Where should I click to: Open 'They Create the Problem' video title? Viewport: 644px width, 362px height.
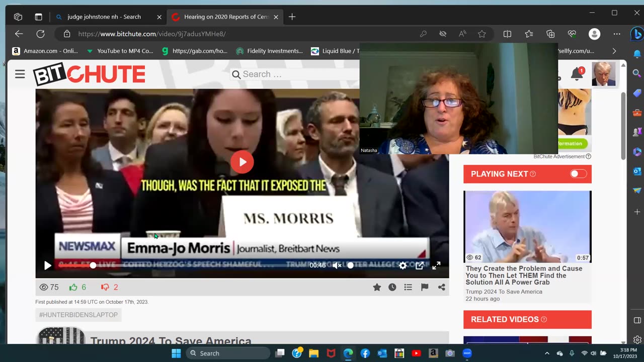click(x=524, y=276)
